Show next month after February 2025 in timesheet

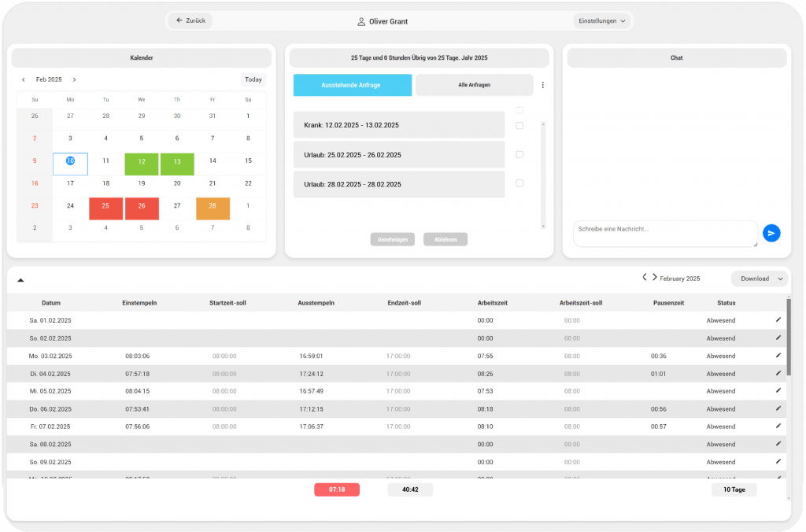tap(654, 277)
